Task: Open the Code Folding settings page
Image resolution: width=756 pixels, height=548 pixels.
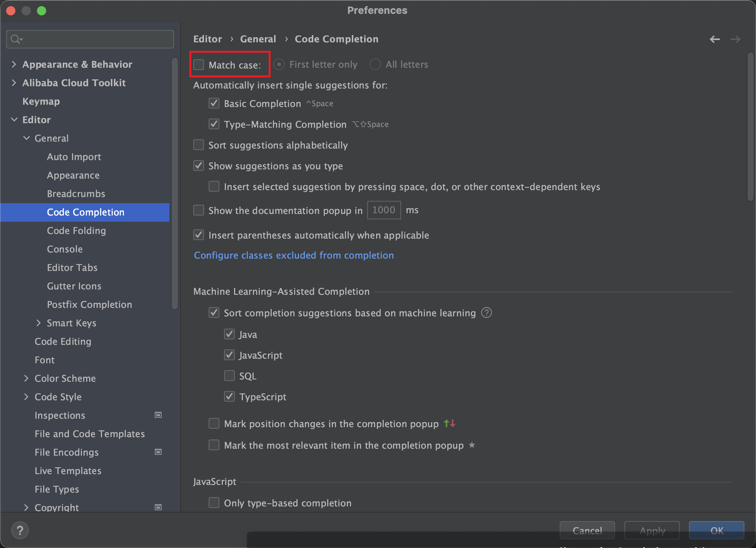Action: 76,231
